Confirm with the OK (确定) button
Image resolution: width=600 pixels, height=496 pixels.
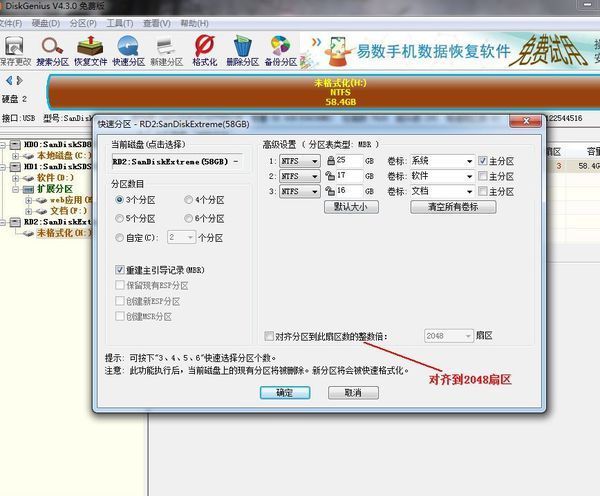point(285,393)
